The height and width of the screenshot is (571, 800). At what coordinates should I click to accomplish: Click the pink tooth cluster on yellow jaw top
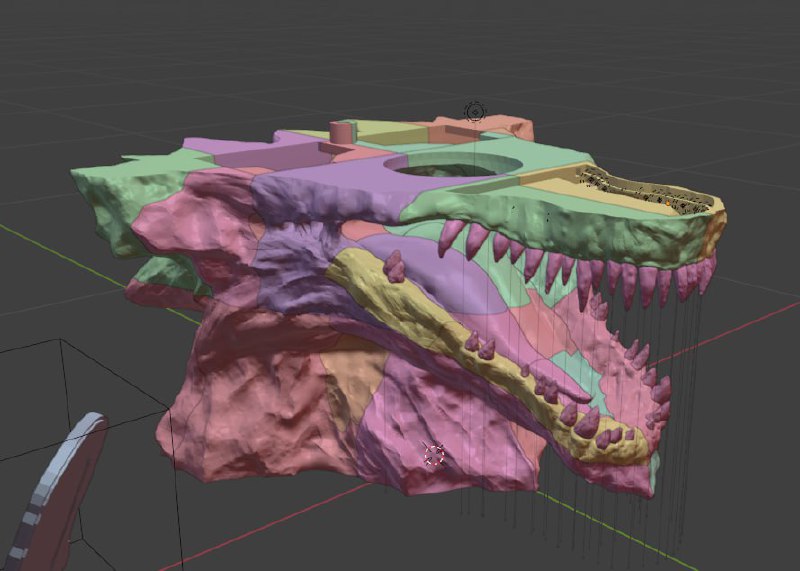(x=394, y=267)
